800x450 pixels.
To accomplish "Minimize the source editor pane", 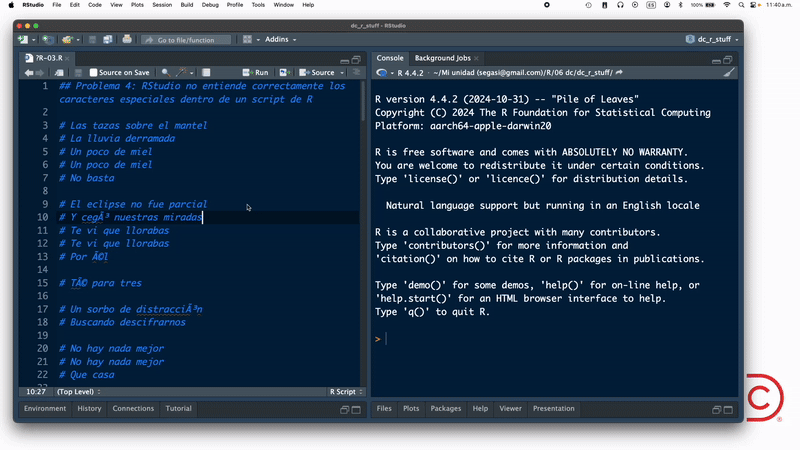I will 345,60.
